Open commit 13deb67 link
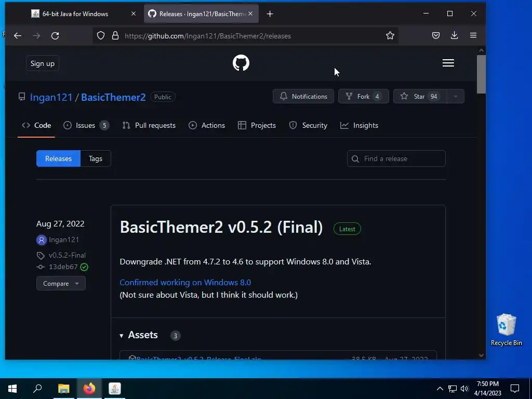The width and height of the screenshot is (532, 399). coord(63,267)
